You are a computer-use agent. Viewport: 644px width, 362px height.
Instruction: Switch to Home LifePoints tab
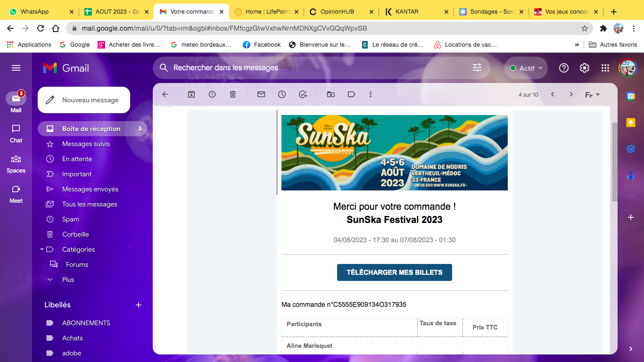(267, 12)
